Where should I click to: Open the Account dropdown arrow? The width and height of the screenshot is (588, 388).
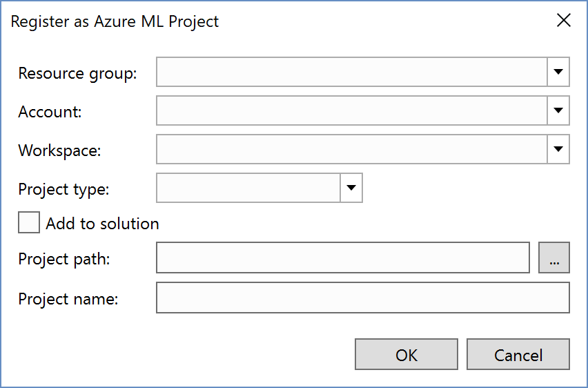pyautogui.click(x=558, y=110)
